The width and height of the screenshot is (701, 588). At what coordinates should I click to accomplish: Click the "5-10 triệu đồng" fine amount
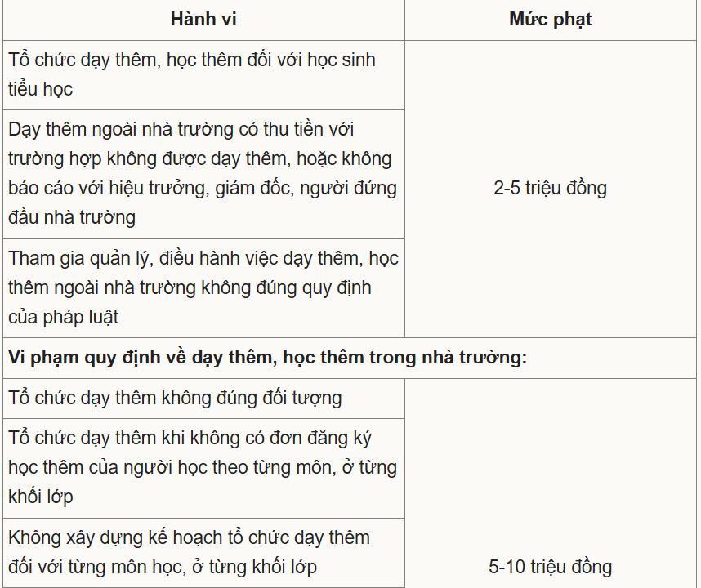[x=551, y=567]
